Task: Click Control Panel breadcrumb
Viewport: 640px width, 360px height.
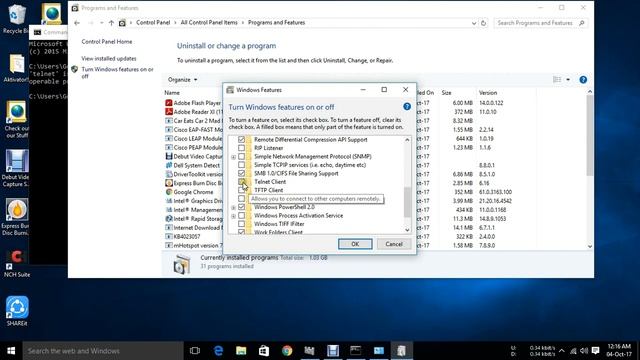Action: [x=153, y=22]
